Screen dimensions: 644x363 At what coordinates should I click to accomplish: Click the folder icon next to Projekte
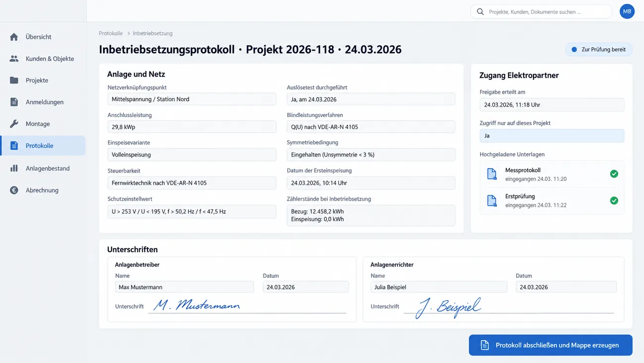14,80
